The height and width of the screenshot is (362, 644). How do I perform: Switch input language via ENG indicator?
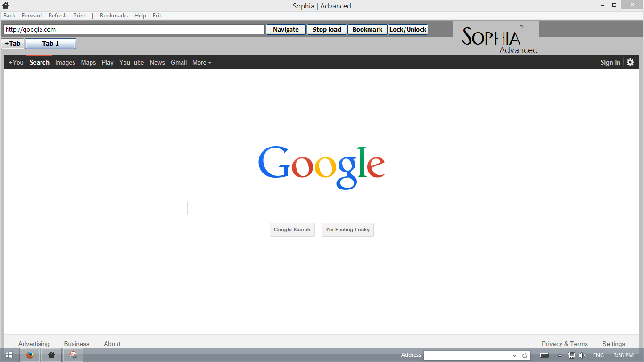tap(598, 355)
